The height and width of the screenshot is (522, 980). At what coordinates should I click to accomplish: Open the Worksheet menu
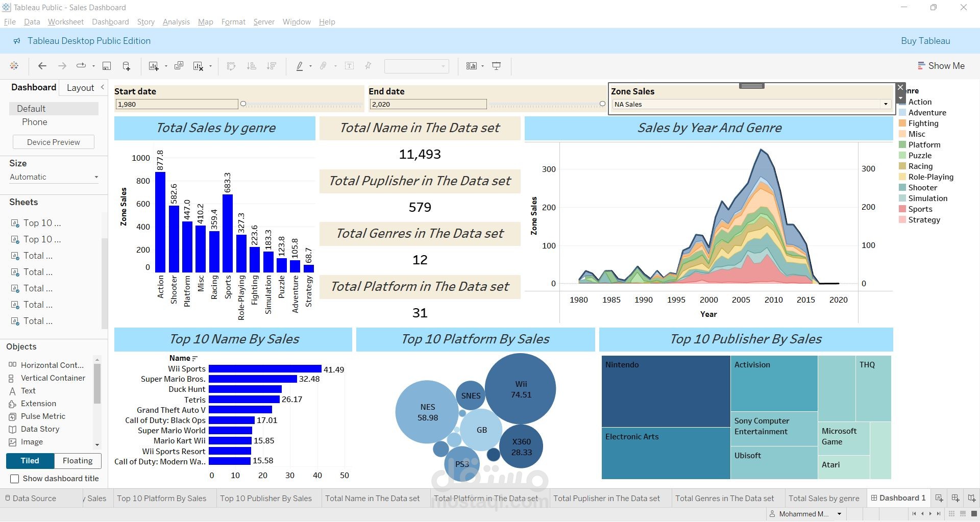(x=66, y=22)
